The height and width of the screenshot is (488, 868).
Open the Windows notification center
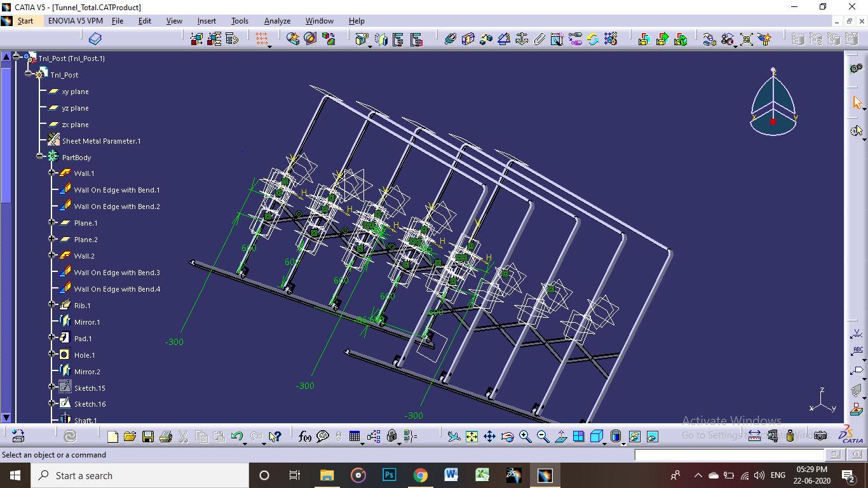coord(848,475)
